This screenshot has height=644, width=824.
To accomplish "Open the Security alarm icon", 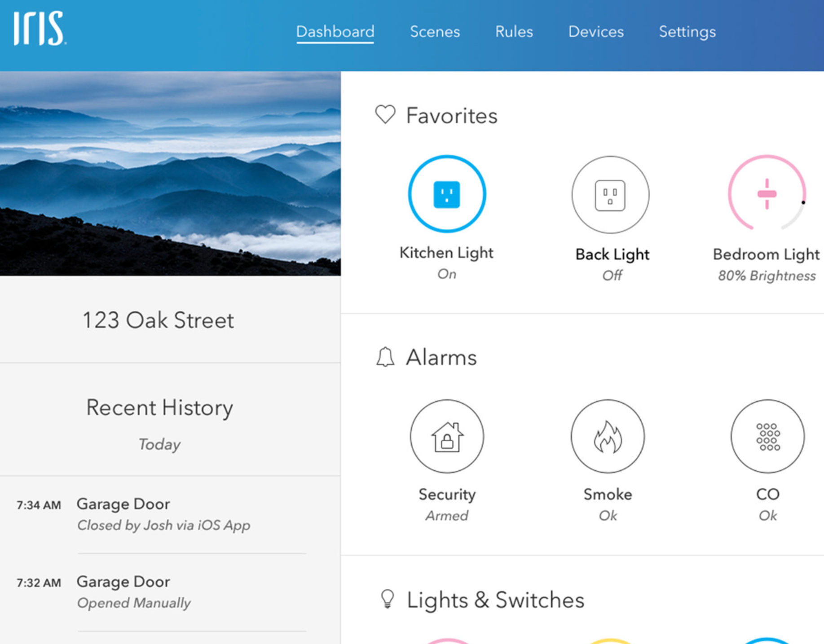I will 447,436.
